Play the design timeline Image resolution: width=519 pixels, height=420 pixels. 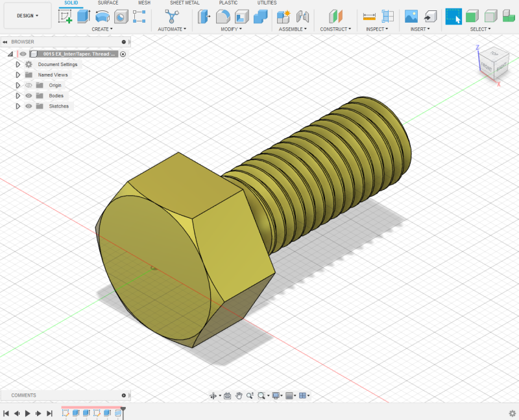coord(27,412)
